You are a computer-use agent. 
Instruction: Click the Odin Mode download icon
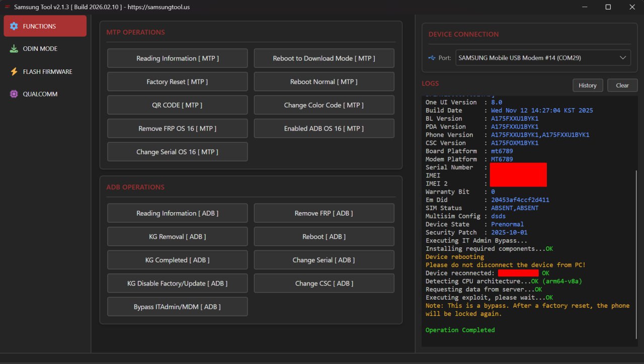click(x=14, y=49)
